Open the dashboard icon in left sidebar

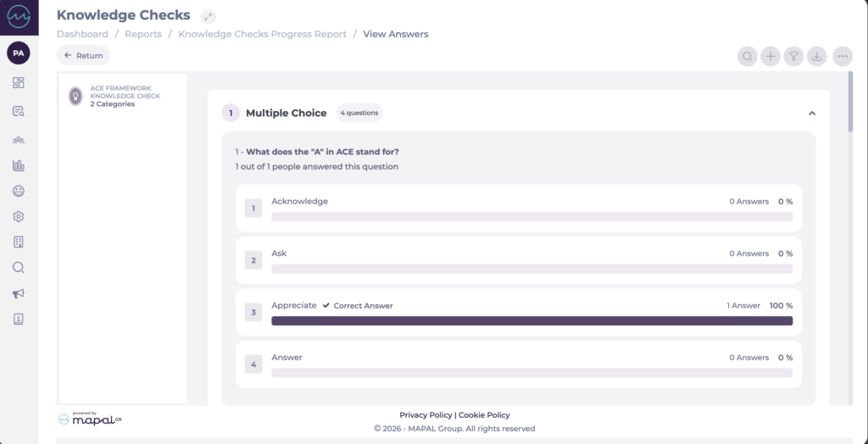pos(19,83)
